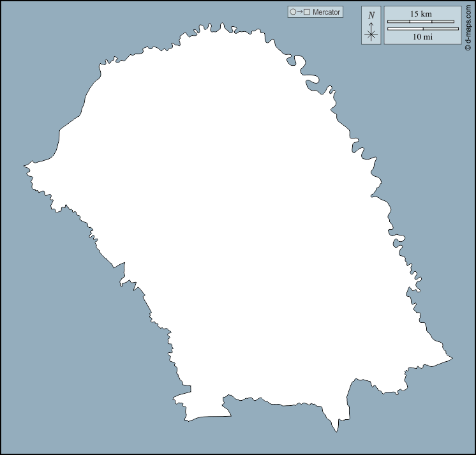Click the 10 mi scale label
The height and width of the screenshot is (455, 476).
pos(422,37)
